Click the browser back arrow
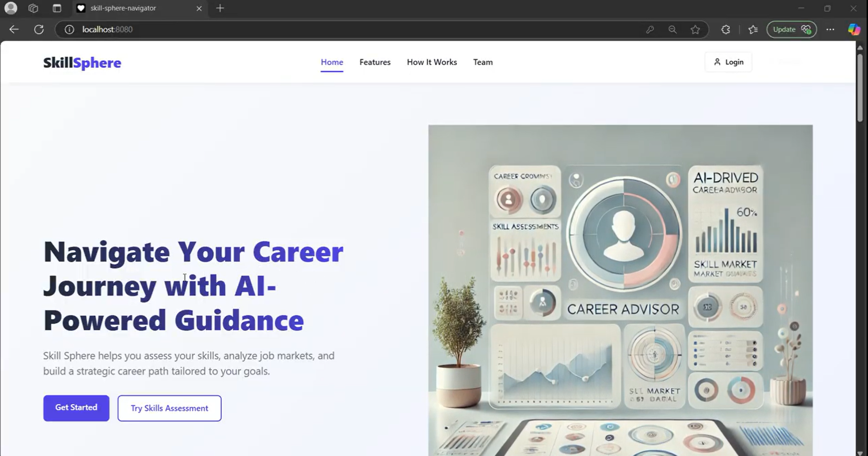The width and height of the screenshot is (868, 456). point(14,29)
